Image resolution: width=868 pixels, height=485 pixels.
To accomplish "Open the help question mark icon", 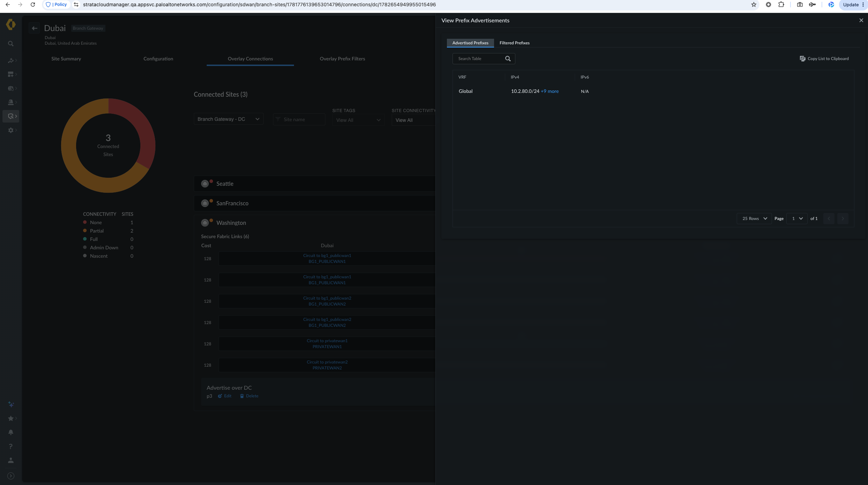I will pyautogui.click(x=11, y=446).
